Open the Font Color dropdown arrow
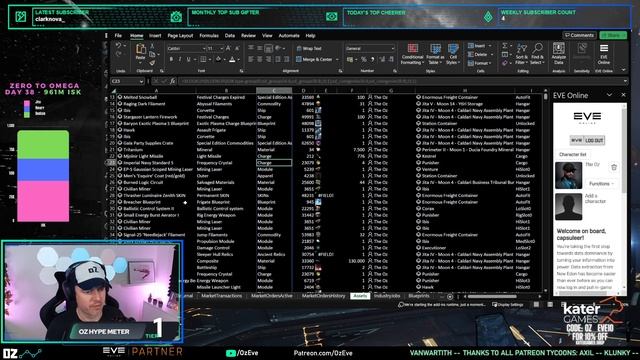 238,60
